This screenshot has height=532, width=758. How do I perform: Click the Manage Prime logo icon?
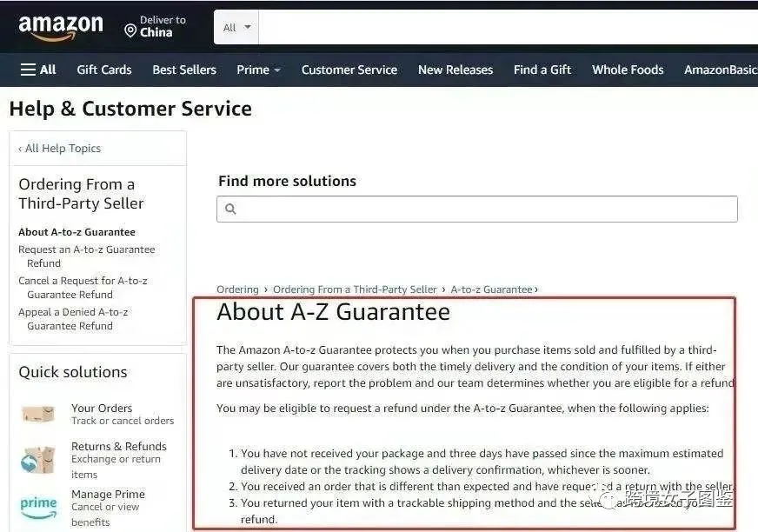(38, 508)
